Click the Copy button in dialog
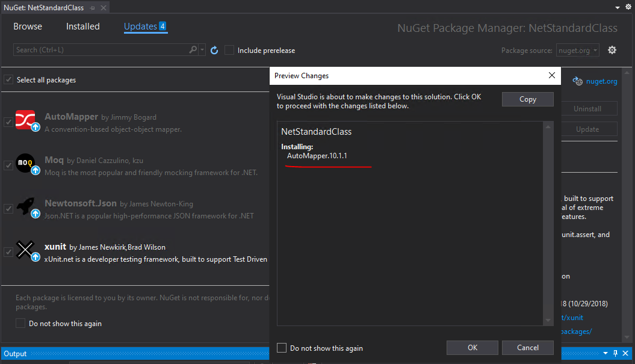The image size is (635, 364). pos(528,99)
